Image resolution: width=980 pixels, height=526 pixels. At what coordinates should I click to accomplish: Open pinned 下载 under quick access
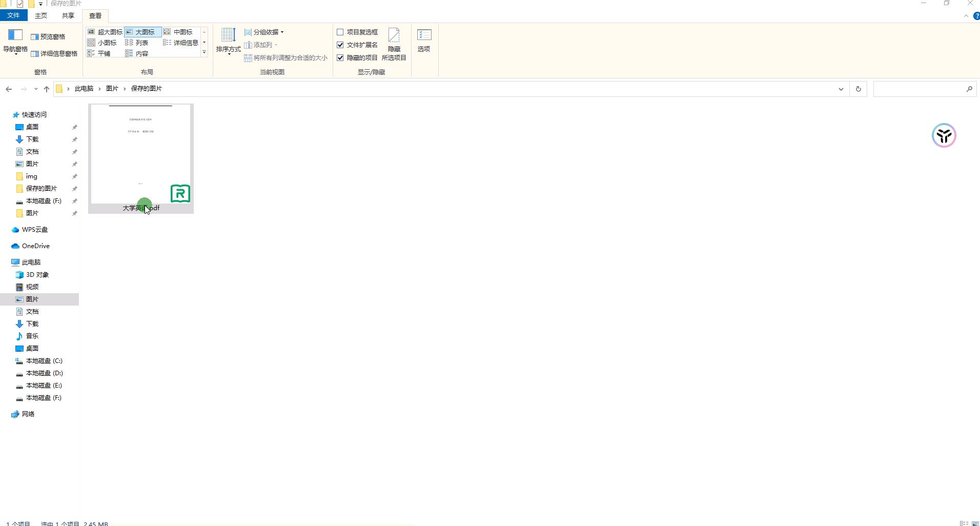tap(32, 139)
